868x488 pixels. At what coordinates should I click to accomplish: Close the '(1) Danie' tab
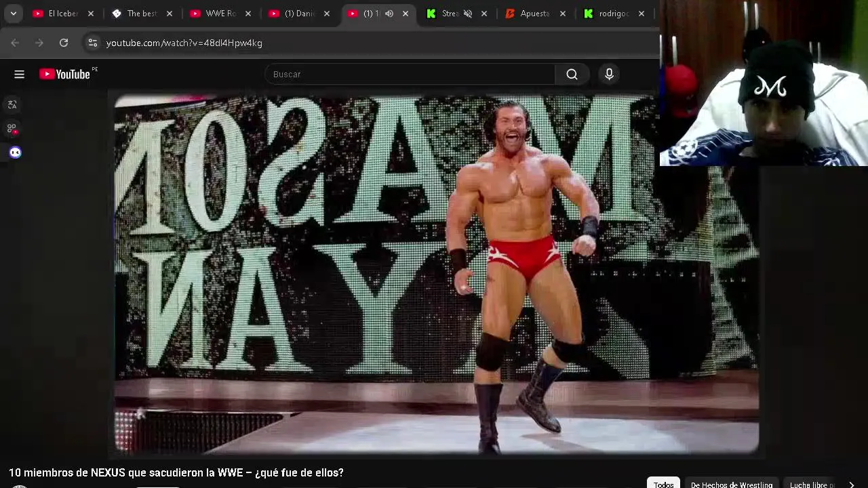[x=327, y=14]
